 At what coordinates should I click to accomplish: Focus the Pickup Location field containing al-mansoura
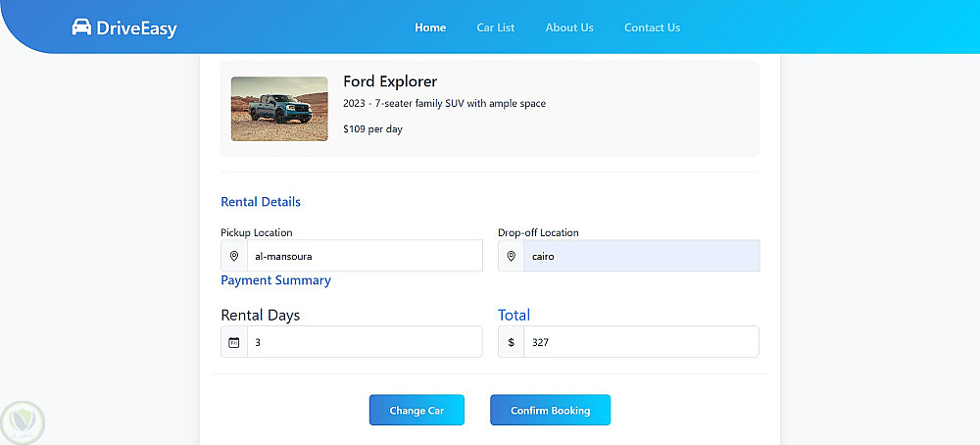365,256
